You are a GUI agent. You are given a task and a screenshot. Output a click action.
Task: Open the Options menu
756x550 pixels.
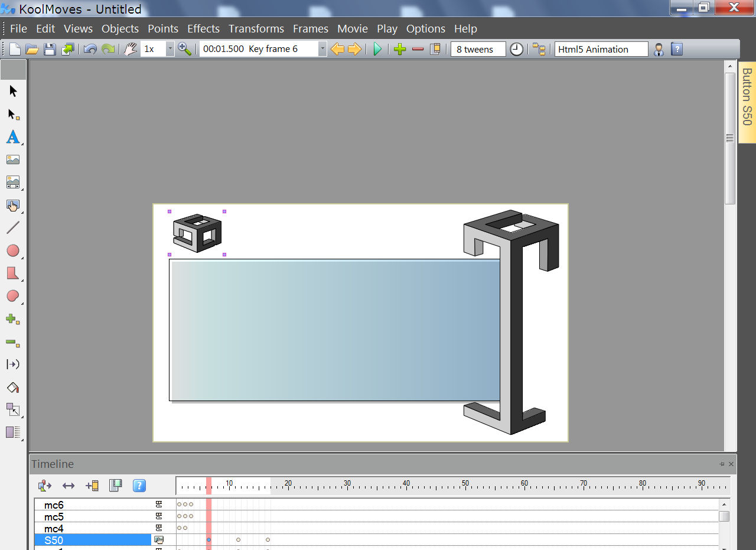(x=426, y=29)
